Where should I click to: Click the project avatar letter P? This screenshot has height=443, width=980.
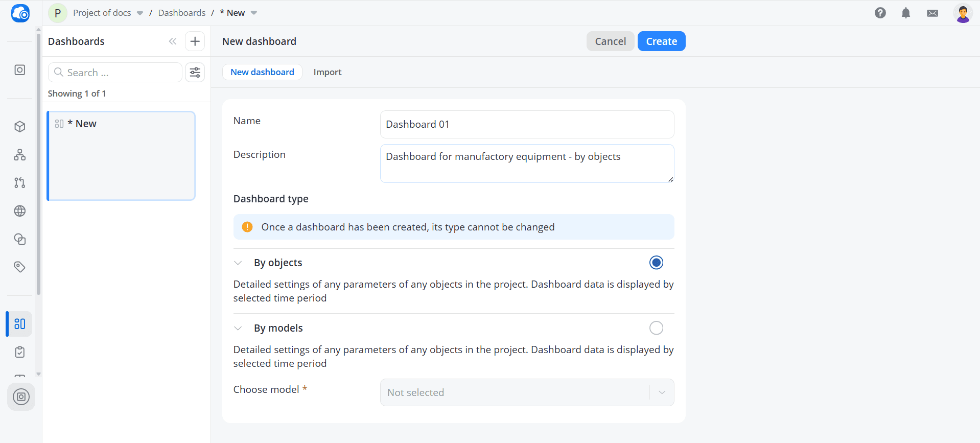click(x=58, y=13)
